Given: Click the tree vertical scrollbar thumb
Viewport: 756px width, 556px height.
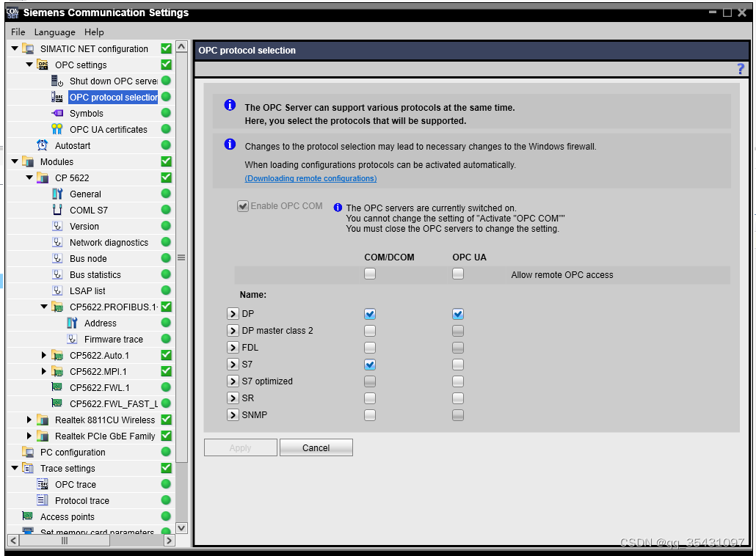Looking at the screenshot, I should (x=181, y=257).
